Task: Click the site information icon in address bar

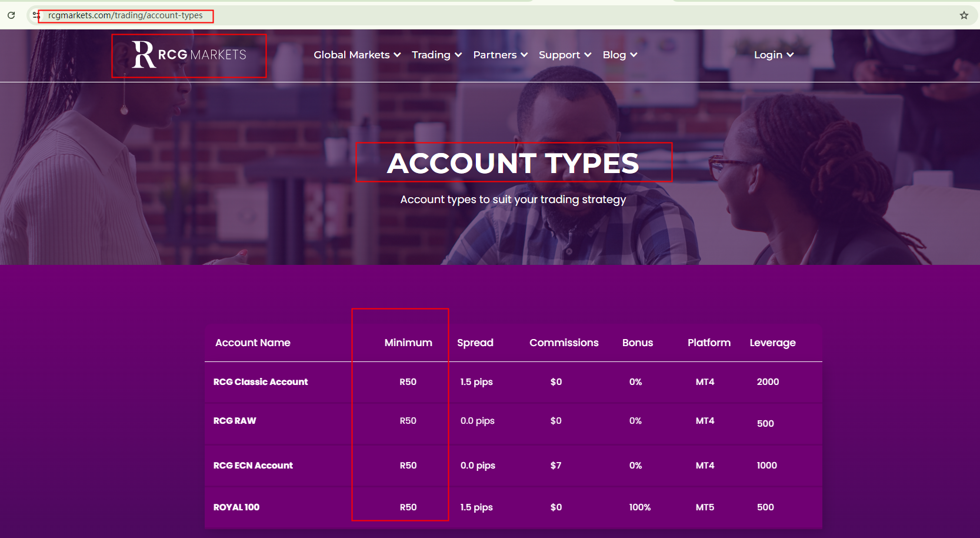Action: coord(36,15)
